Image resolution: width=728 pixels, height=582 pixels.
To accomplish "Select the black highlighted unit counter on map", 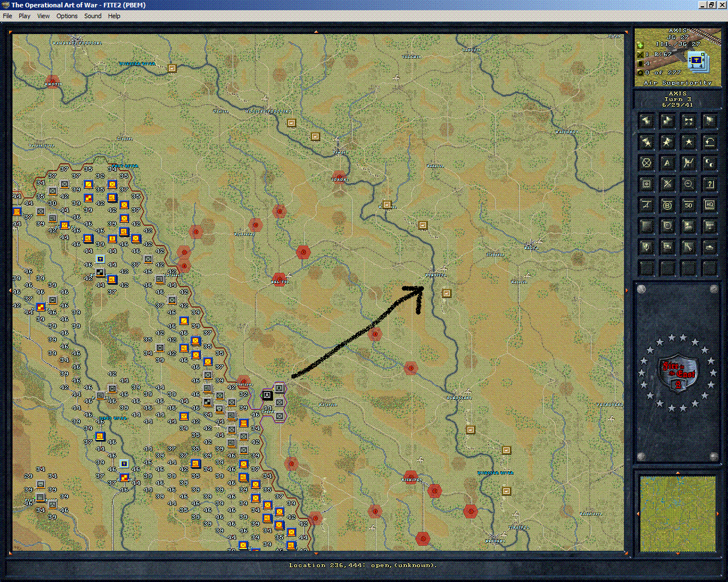I will point(267,394).
